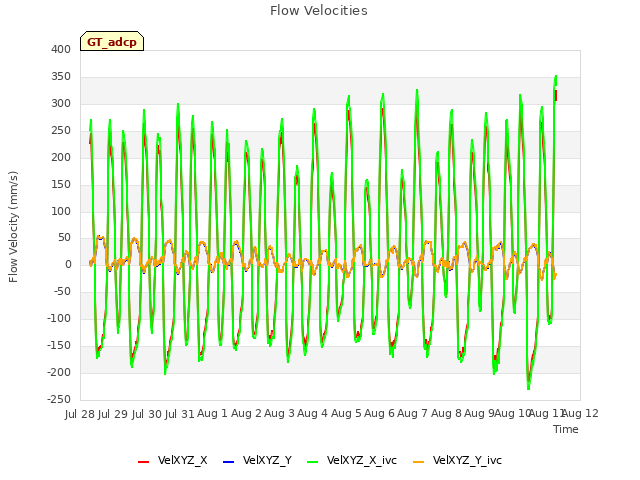Click the Flow Velocities chart title

[x=319, y=11]
